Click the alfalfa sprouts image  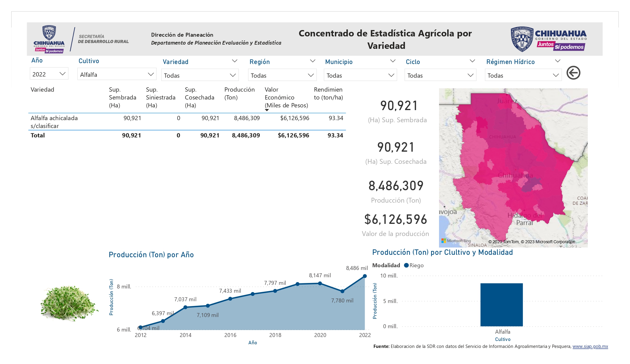coord(70,303)
